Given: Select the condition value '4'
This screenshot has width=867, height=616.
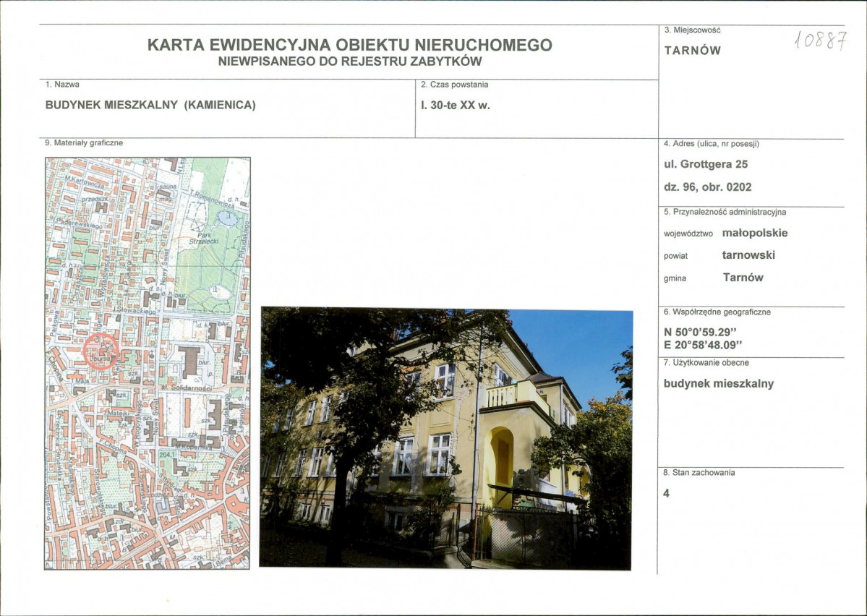Looking at the screenshot, I should (x=666, y=493).
